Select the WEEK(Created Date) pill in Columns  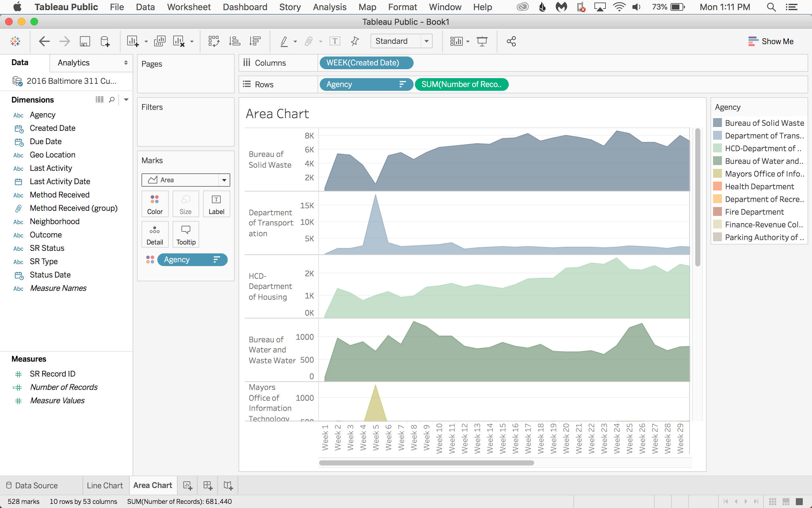[366, 63]
